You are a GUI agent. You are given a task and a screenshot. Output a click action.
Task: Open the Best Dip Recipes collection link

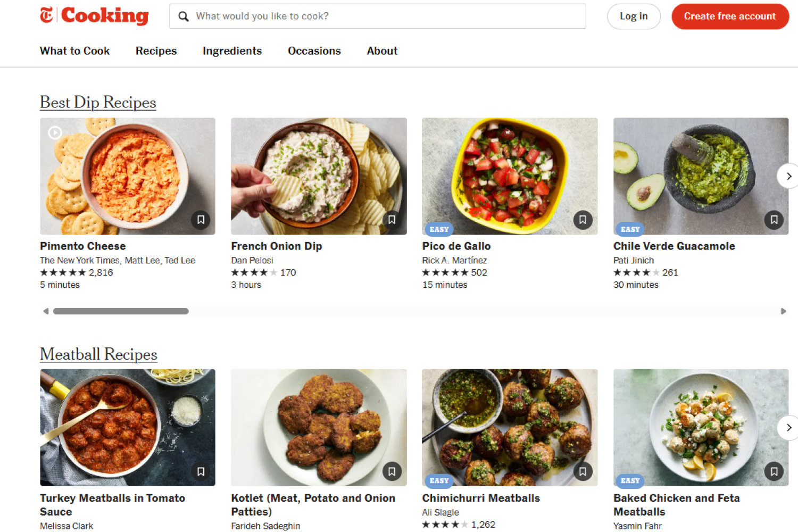point(97,102)
